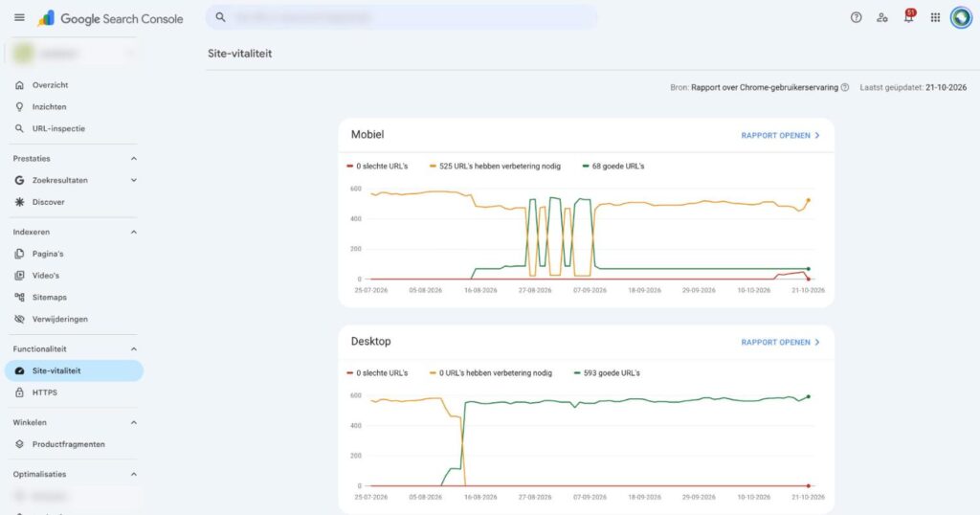This screenshot has height=515, width=980.
Task: Collapse the Prestaties section
Action: pyautogui.click(x=133, y=159)
